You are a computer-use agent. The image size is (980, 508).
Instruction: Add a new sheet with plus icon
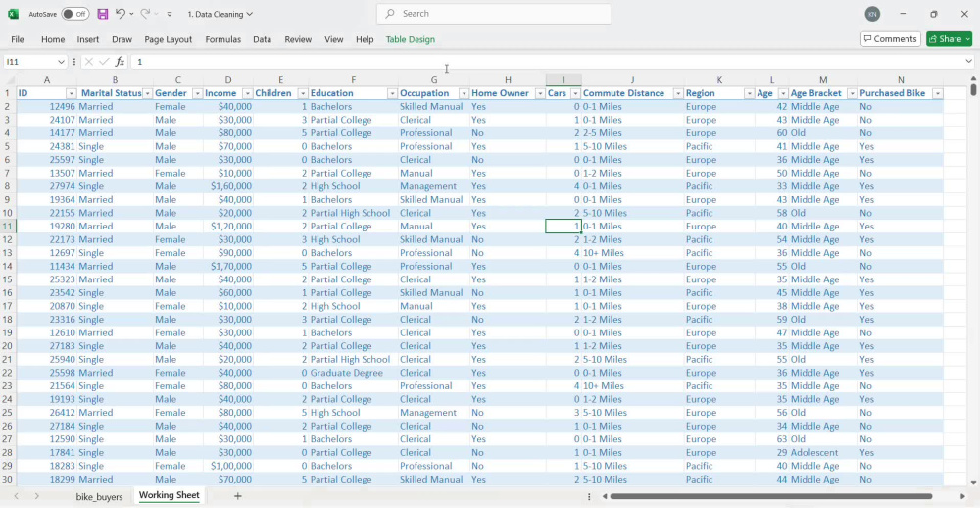237,496
